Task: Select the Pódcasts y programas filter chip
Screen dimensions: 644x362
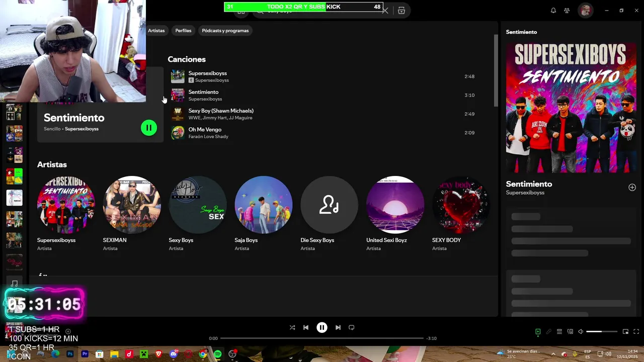Action: click(225, 31)
